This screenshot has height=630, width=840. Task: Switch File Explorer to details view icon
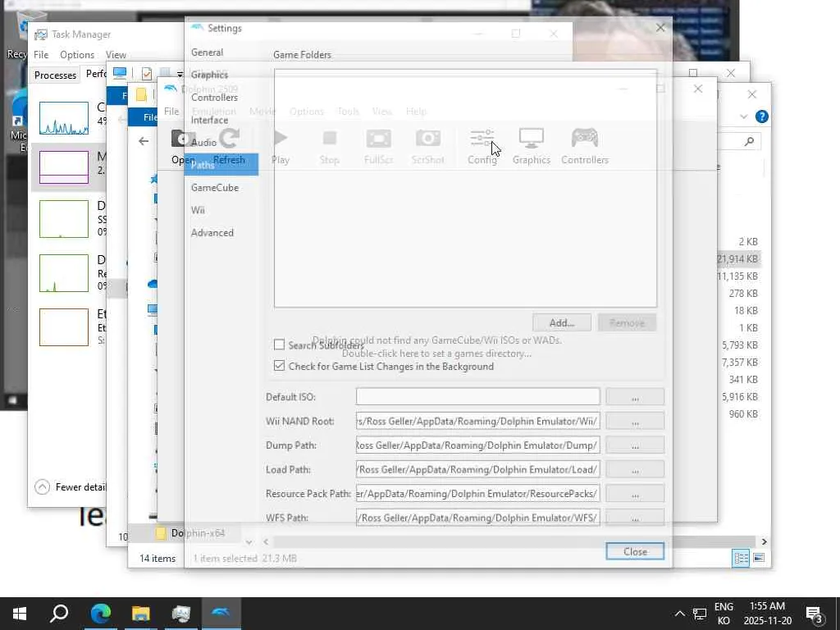click(741, 558)
